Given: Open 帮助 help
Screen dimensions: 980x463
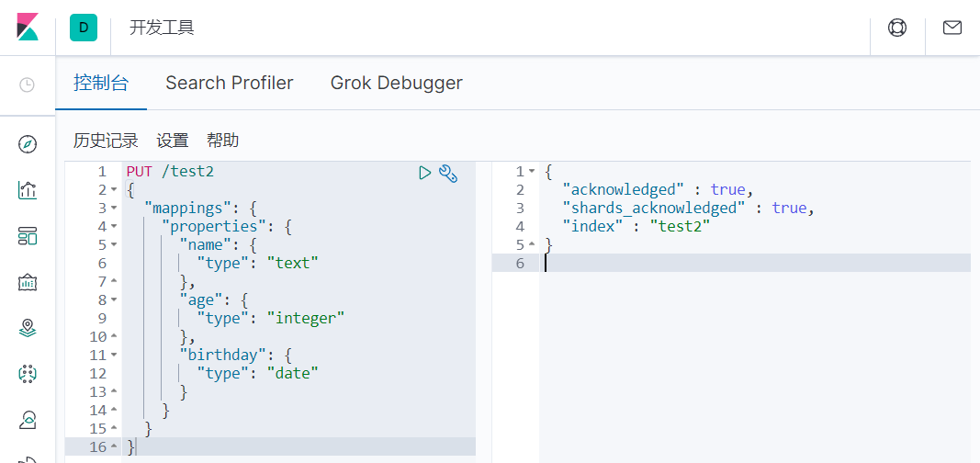Looking at the screenshot, I should coord(222,141).
